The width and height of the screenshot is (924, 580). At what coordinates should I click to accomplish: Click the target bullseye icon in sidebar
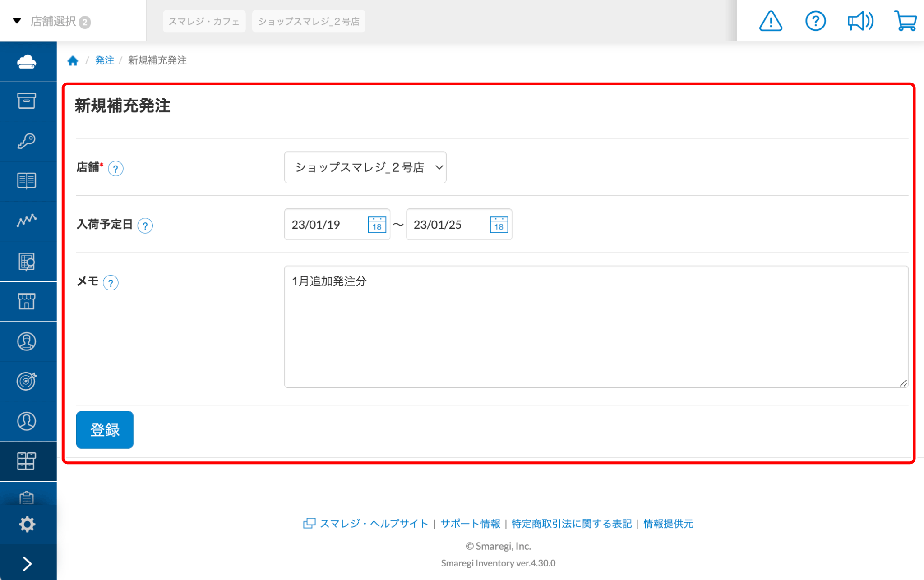tap(27, 381)
